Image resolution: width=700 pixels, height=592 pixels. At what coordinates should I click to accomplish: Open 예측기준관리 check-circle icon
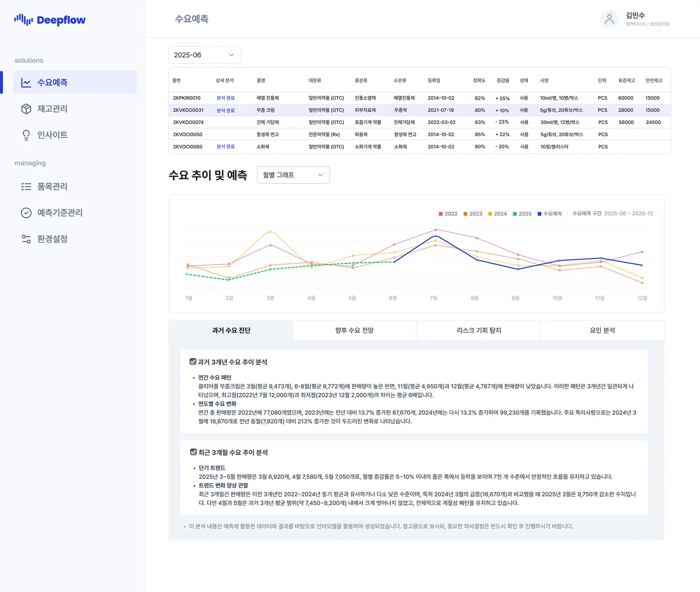[x=26, y=213]
